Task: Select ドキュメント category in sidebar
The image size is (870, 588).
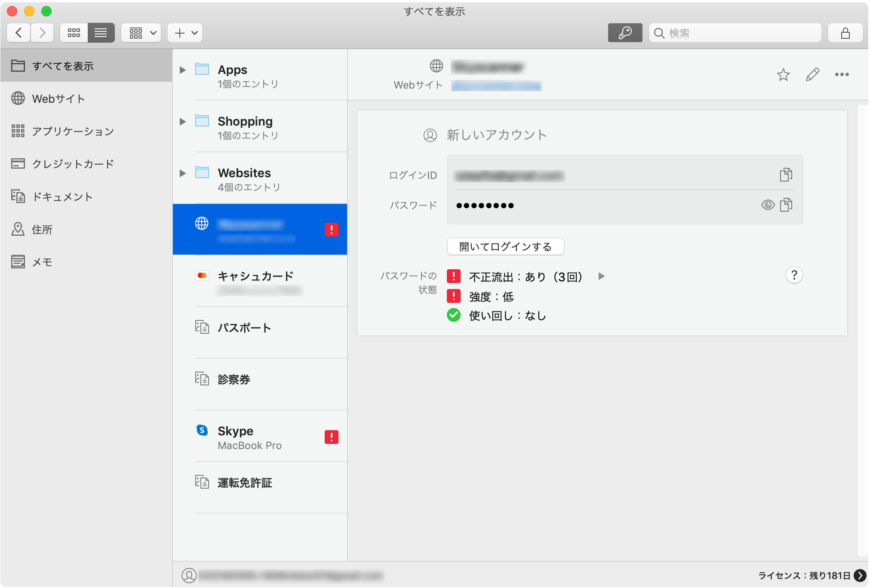Action: (x=86, y=197)
